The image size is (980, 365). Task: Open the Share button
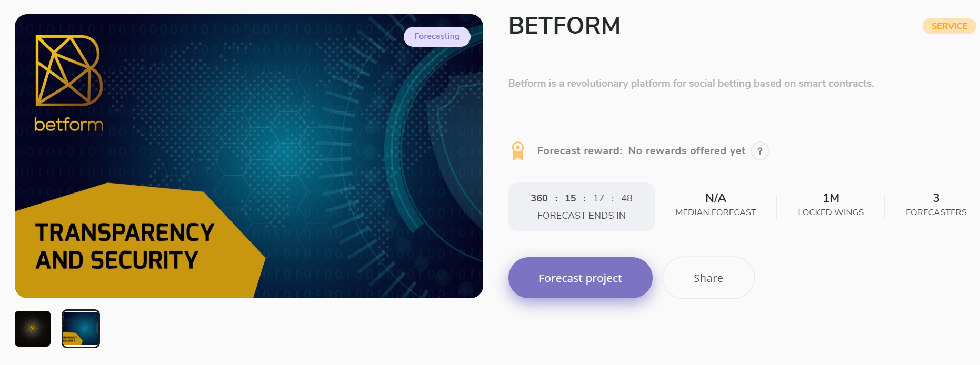tap(708, 278)
